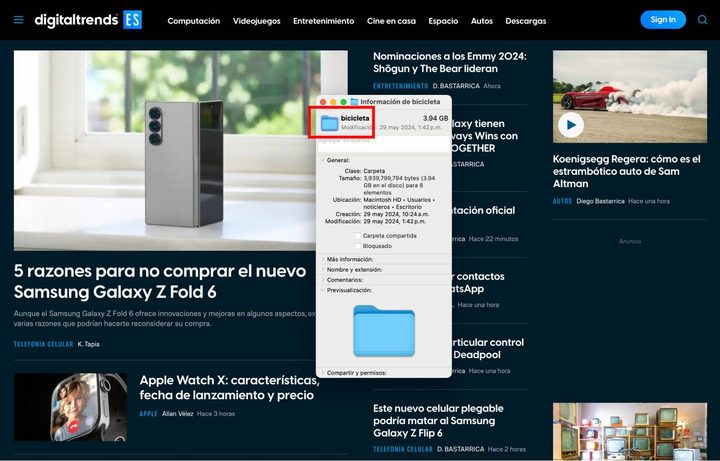Zoom the Información de bicicleta window with green button
This screenshot has height=461, width=720.
click(x=343, y=101)
